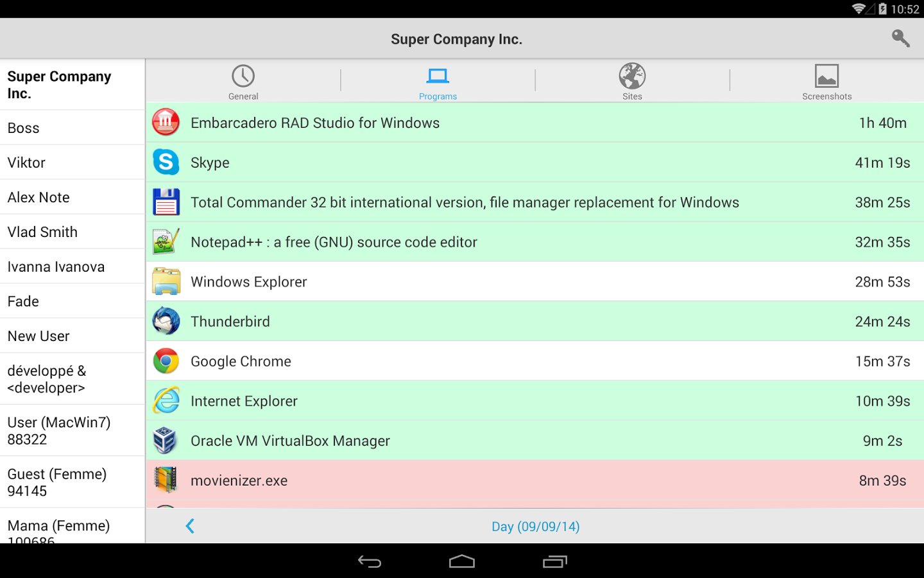Tap the 10:52 clock in status bar

coord(905,9)
